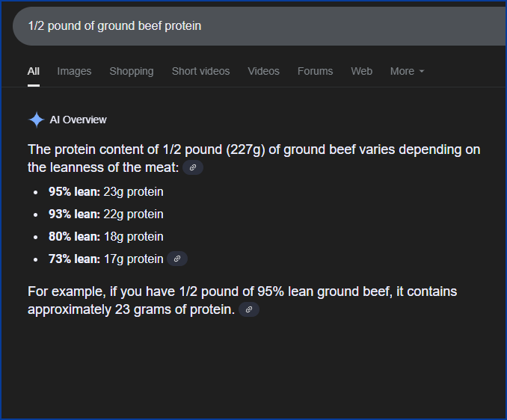Screen dimensions: 507x420
Task: Click the '80% lean: 18g protein' bullet
Action: [x=105, y=236]
